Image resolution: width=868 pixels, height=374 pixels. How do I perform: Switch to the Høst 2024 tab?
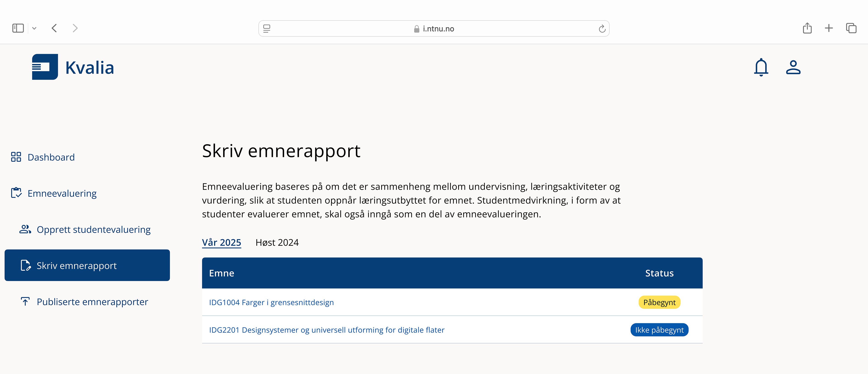point(277,242)
